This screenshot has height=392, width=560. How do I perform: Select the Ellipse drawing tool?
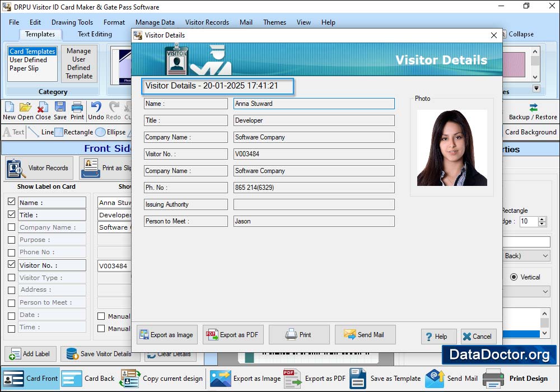pyautogui.click(x=111, y=132)
